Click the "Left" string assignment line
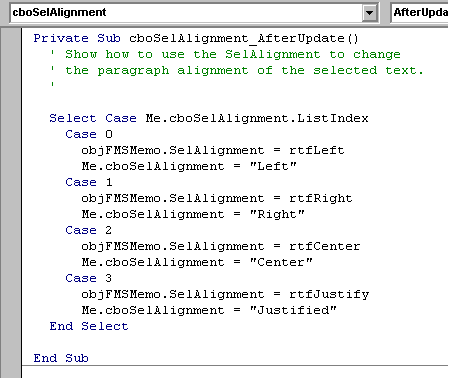449x378 pixels. (189, 166)
